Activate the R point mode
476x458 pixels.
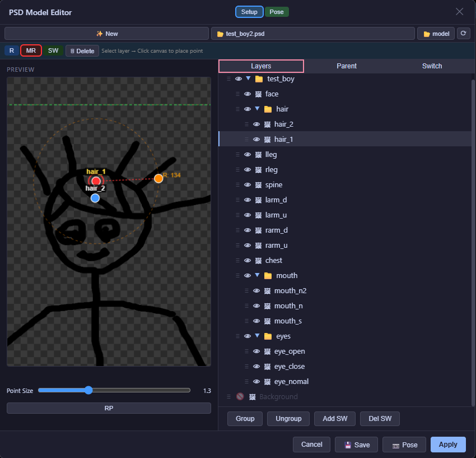click(x=12, y=51)
